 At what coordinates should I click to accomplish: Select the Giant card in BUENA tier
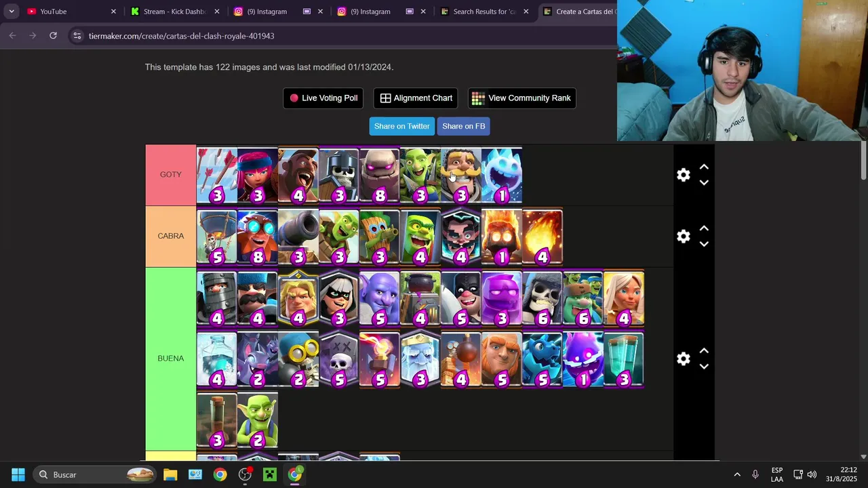502,359
